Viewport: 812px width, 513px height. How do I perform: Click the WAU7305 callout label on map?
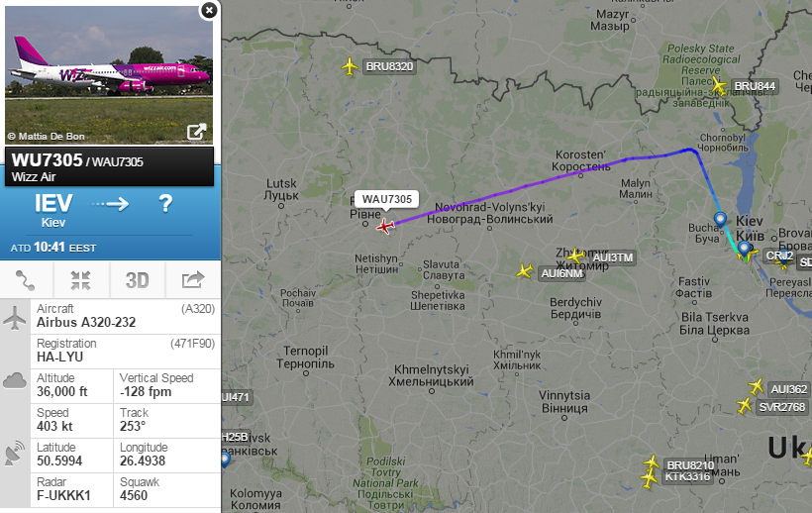(387, 199)
